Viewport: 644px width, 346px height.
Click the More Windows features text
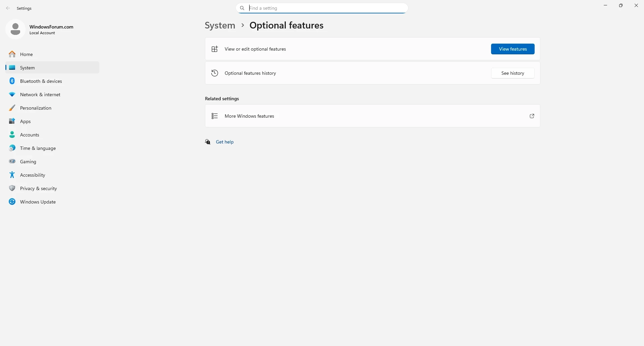[x=250, y=116]
